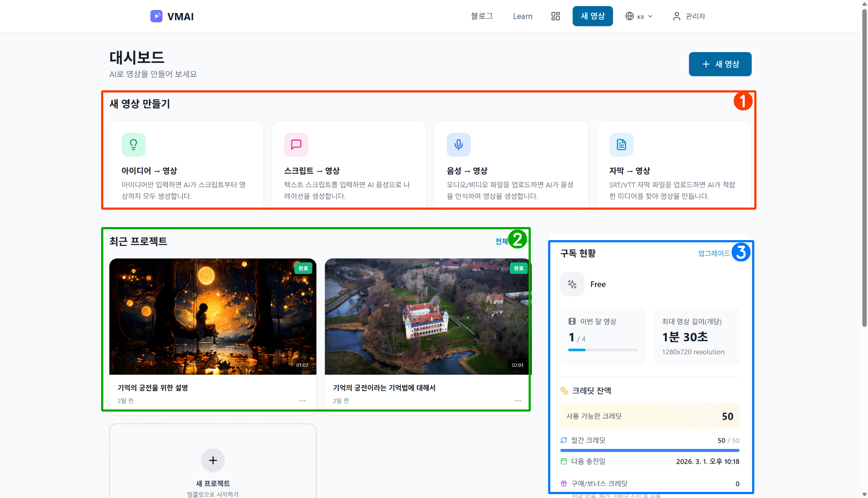Select the speech bubble icon on 스크립트 → 영상 card
This screenshot has width=868, height=498.
[x=296, y=145]
